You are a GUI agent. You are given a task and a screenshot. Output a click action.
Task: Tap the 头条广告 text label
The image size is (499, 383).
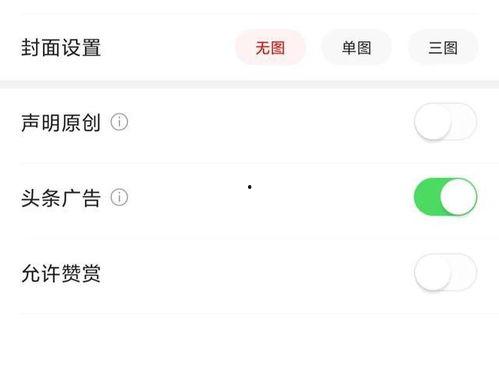click(x=61, y=198)
